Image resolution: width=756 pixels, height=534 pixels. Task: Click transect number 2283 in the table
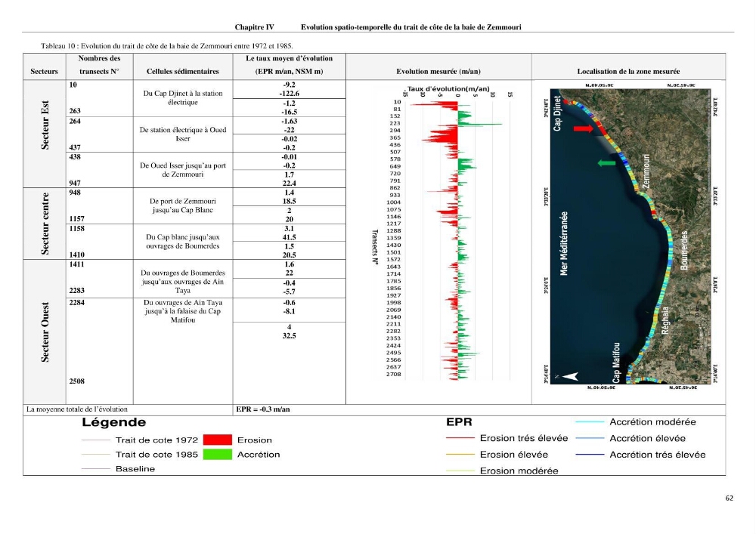coord(76,290)
